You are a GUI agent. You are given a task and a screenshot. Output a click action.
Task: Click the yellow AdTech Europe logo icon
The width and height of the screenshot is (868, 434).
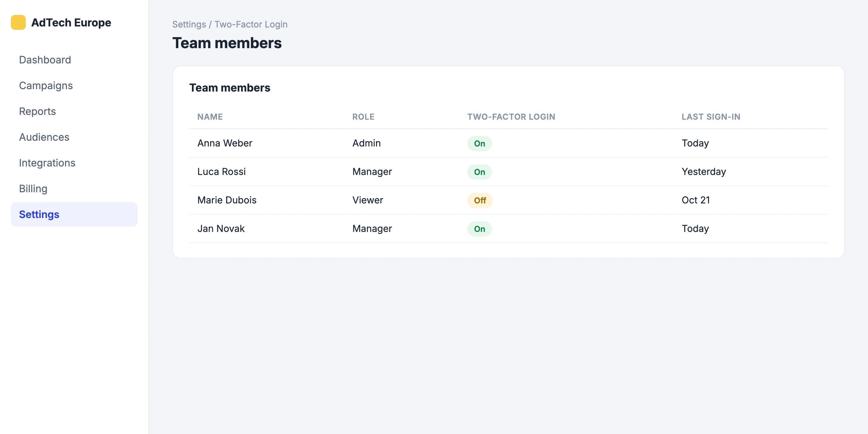click(x=18, y=22)
